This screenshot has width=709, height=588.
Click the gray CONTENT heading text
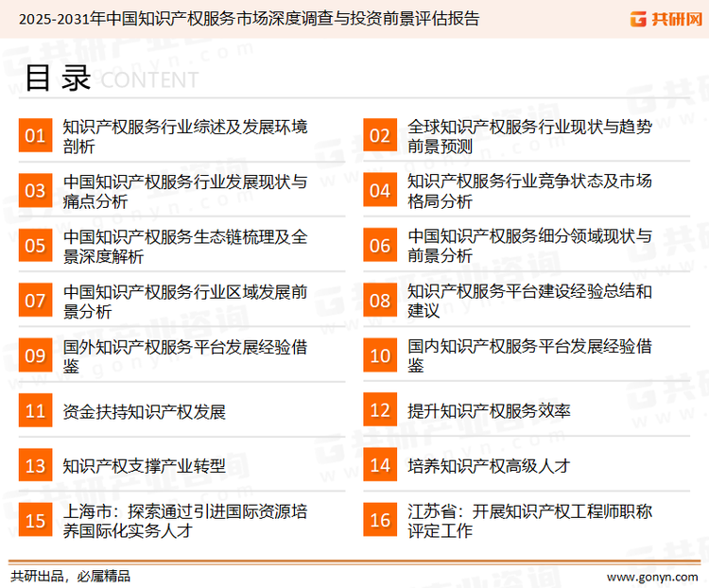(149, 80)
